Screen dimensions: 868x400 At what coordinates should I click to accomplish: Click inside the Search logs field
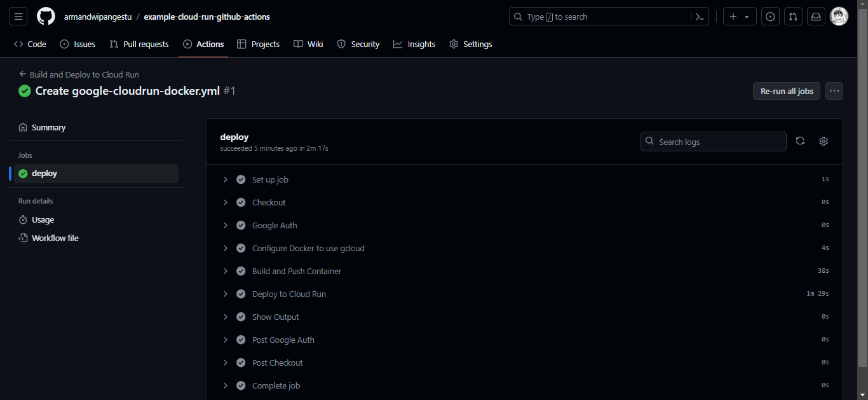[713, 141]
